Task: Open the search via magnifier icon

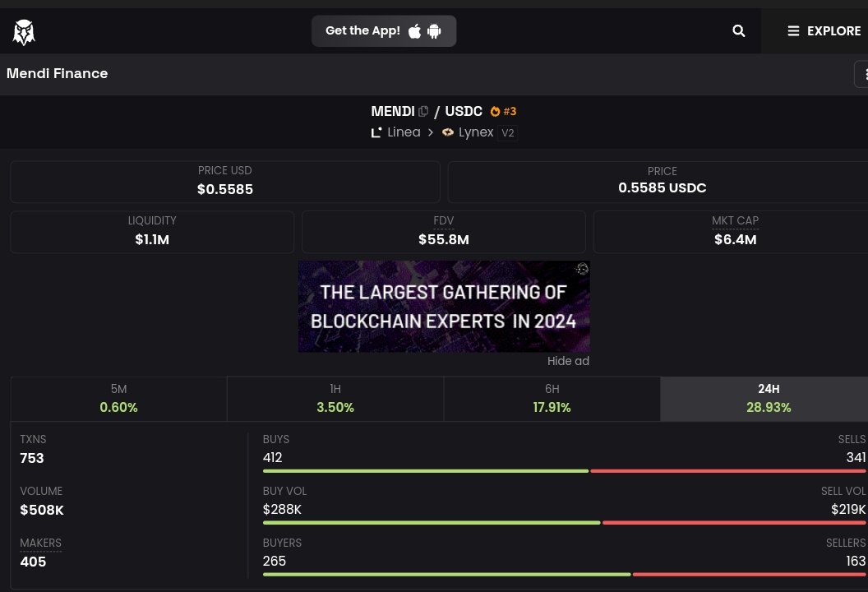Action: click(x=738, y=30)
